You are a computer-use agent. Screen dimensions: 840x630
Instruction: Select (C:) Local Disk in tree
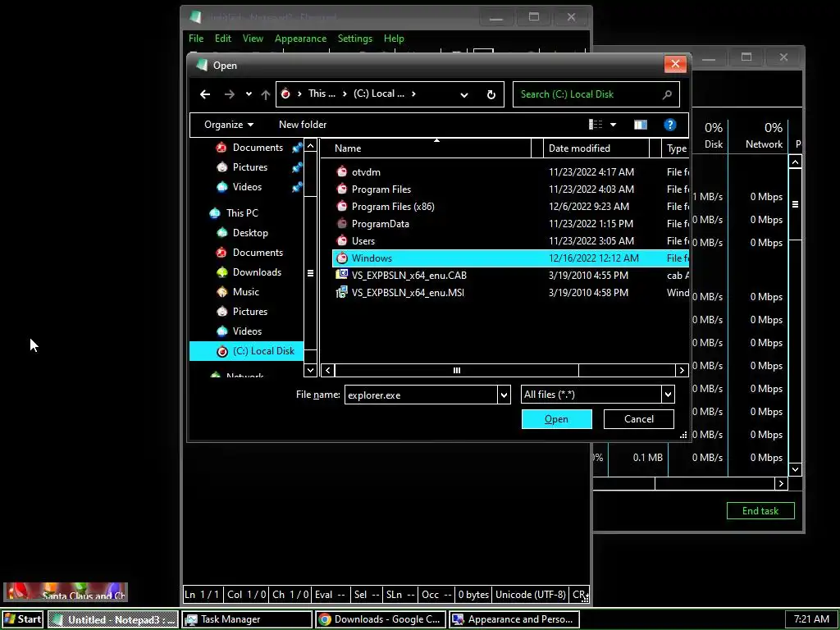246,351
